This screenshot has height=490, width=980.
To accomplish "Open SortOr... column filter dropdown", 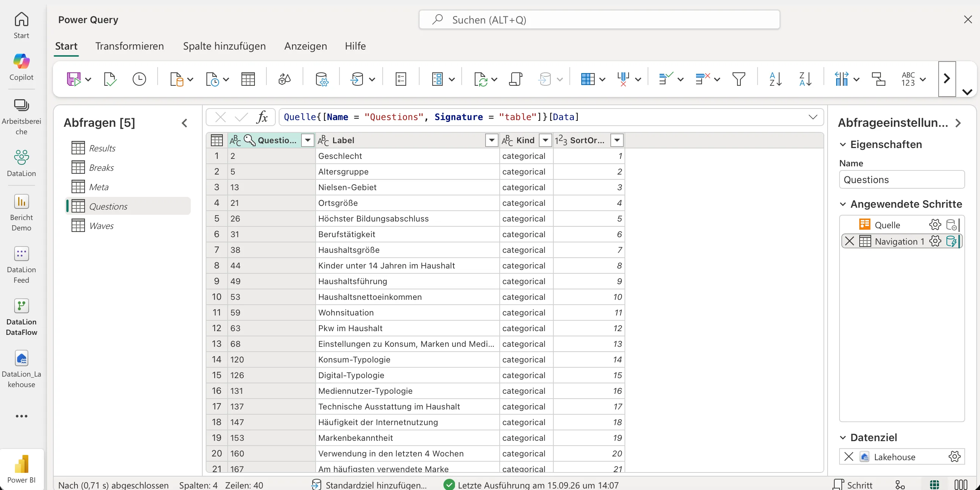I will pos(617,140).
